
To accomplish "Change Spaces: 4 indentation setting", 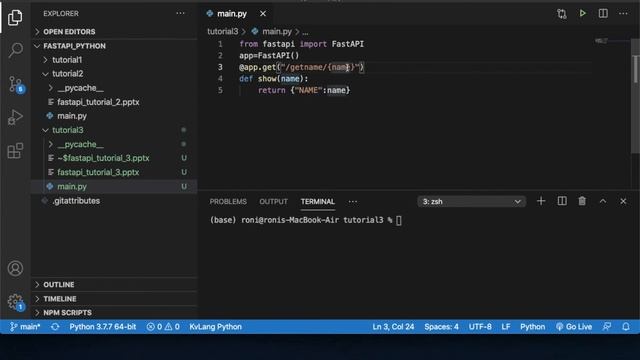I will 441,327.
